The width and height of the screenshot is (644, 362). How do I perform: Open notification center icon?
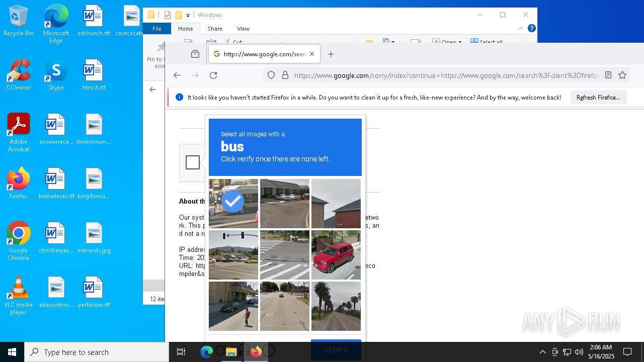(627, 352)
